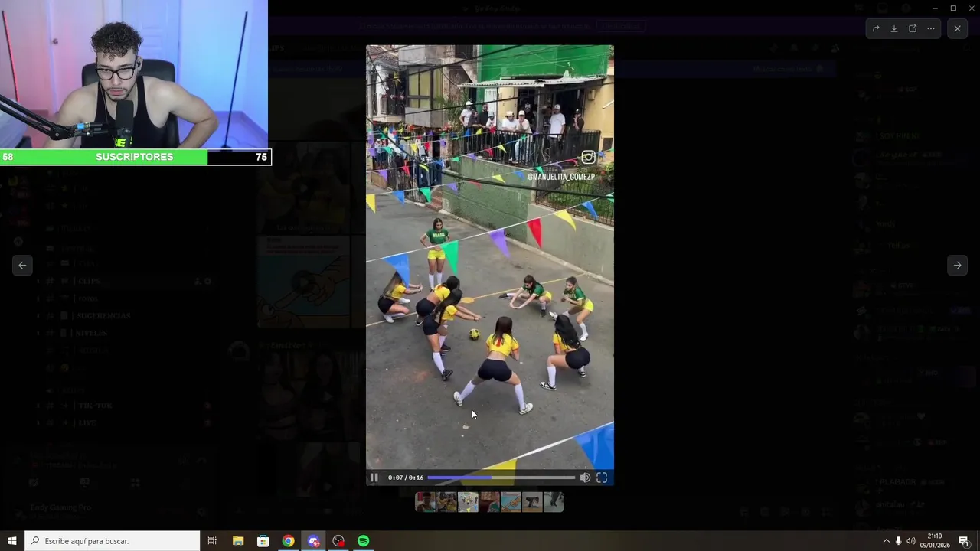Screen dimensions: 980x551
Task: Click the video time display 0:07 / 0:16
Action: coord(406,478)
